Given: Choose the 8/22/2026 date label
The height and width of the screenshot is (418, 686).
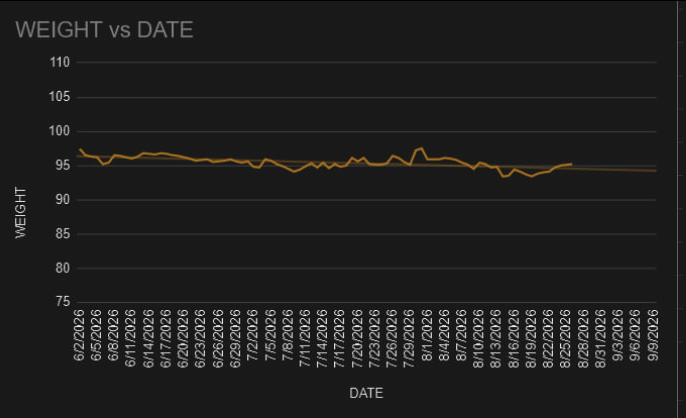Looking at the screenshot, I should point(548,338).
